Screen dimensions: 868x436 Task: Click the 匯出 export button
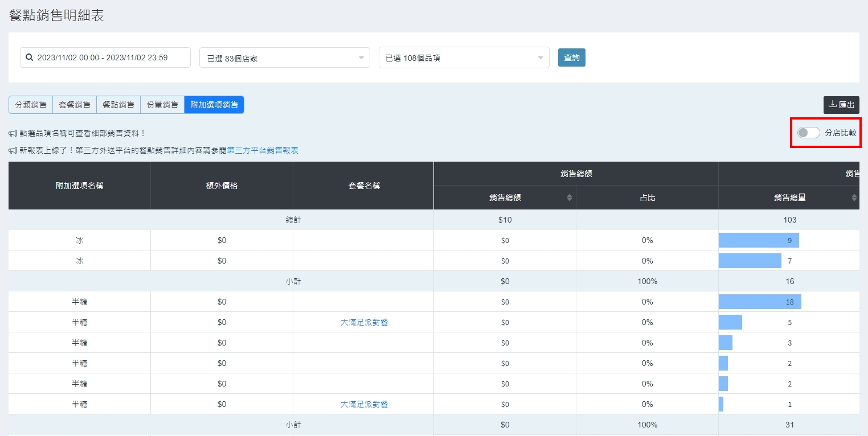(841, 105)
